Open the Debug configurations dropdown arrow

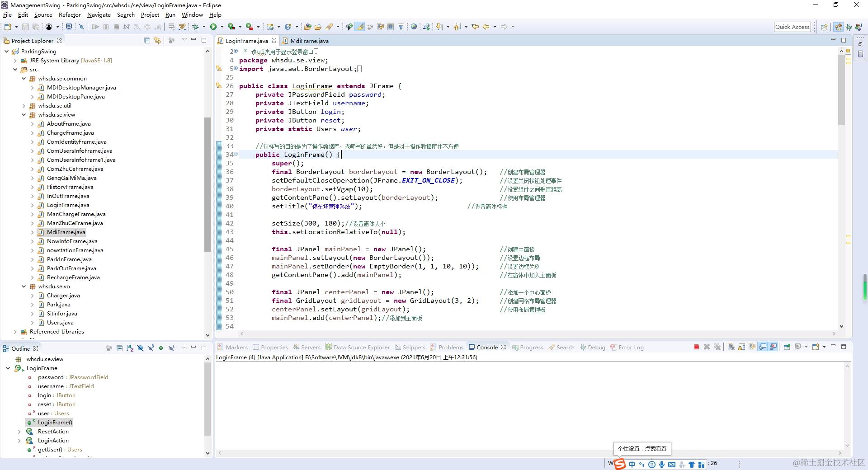coord(204,27)
